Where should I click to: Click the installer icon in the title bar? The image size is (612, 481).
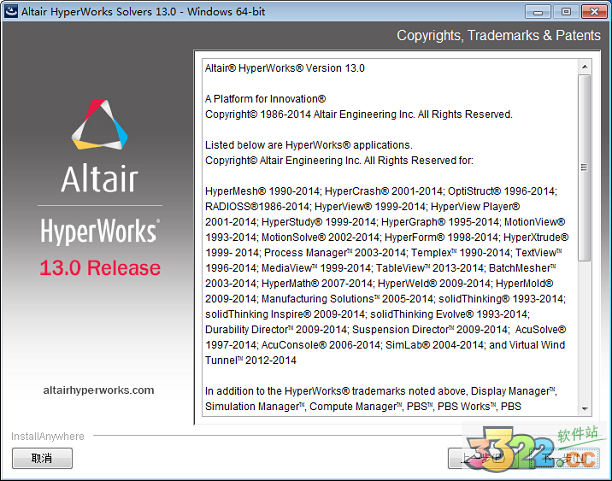pyautogui.click(x=11, y=11)
